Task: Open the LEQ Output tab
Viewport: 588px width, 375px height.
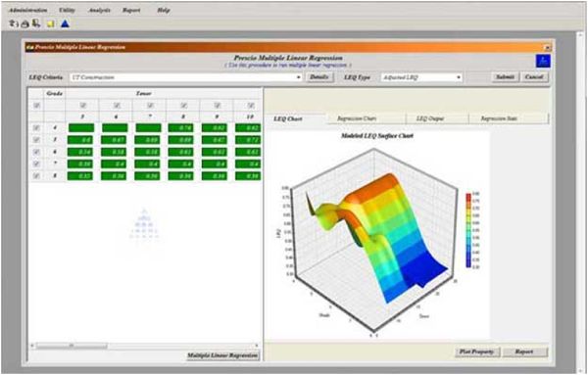Action: point(438,118)
